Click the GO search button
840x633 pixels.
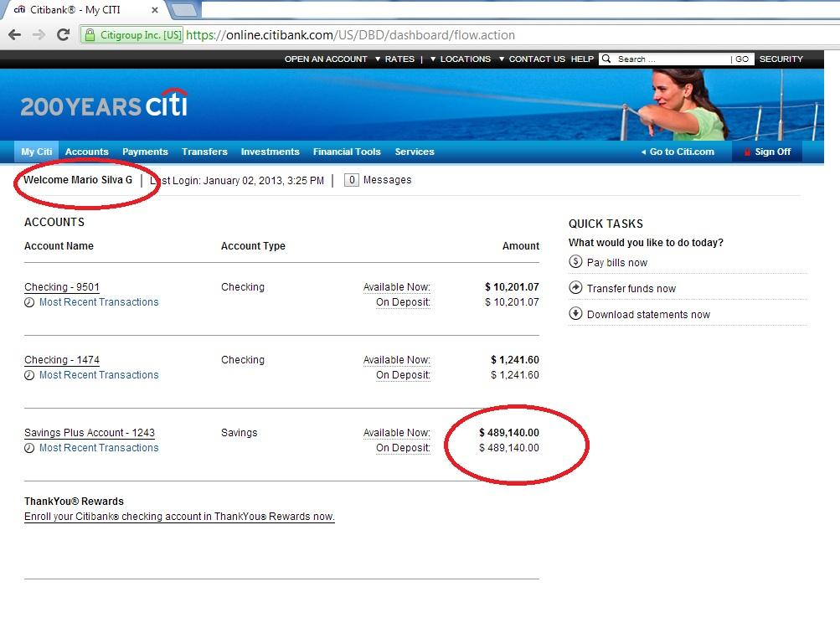742,59
